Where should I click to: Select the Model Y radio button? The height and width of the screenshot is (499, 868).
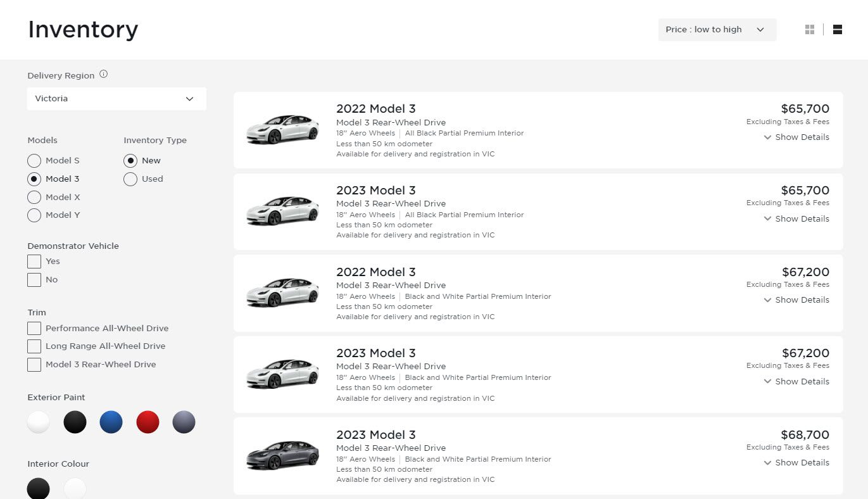click(x=34, y=215)
